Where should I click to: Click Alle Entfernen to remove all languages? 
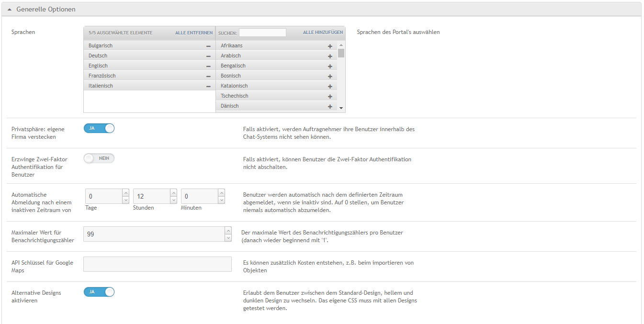pos(194,33)
